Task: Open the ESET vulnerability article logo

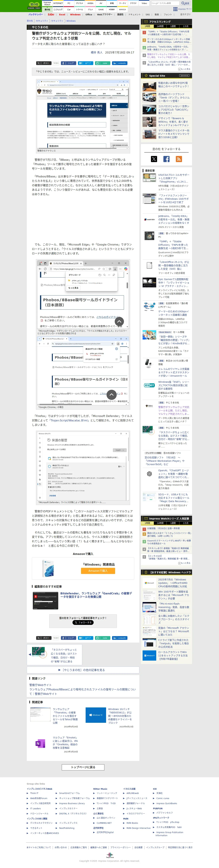Action: tap(149, 385)
